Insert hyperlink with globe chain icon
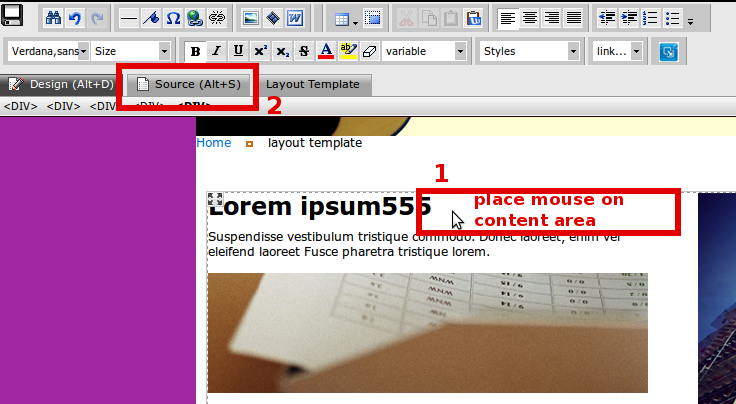This screenshot has height=404, width=736. tap(195, 18)
